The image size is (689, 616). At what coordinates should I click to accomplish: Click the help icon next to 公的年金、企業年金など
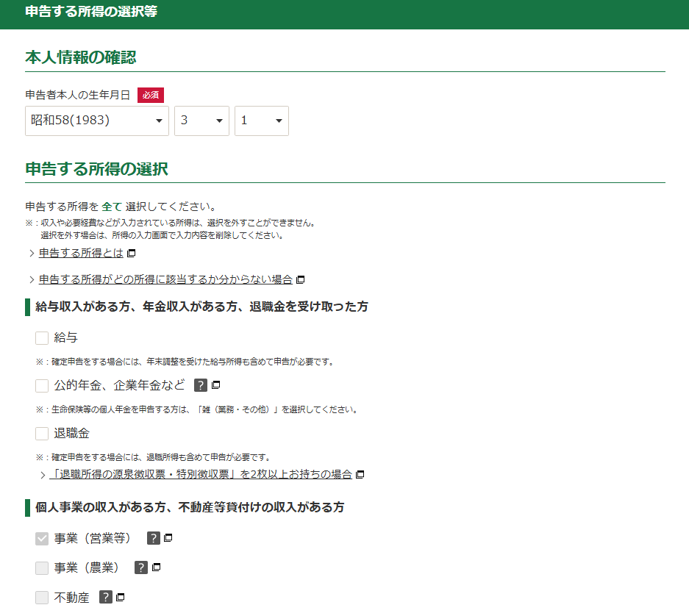201,385
